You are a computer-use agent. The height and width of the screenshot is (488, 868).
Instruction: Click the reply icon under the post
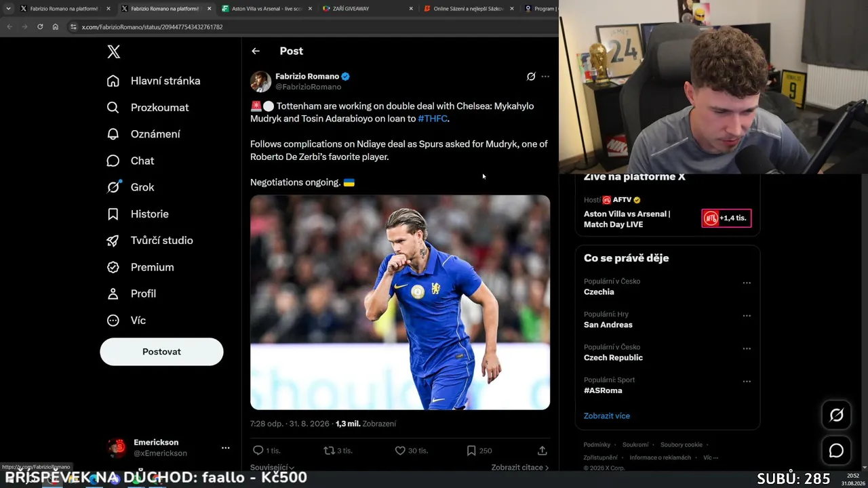258,451
